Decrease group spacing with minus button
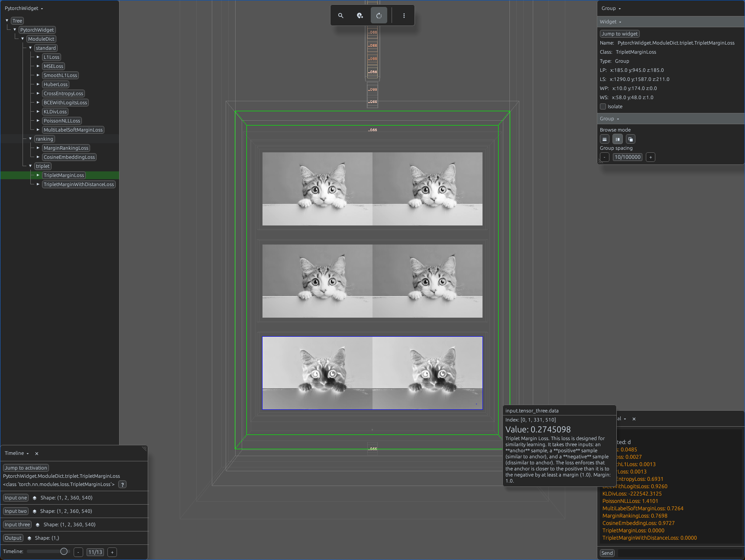Image resolution: width=745 pixels, height=560 pixels. 605,157
